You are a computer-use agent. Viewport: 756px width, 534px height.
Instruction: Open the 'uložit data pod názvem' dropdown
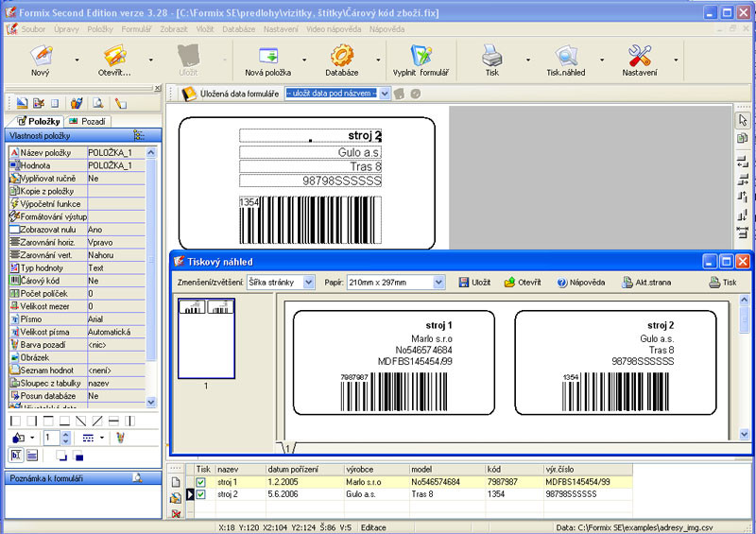385,94
